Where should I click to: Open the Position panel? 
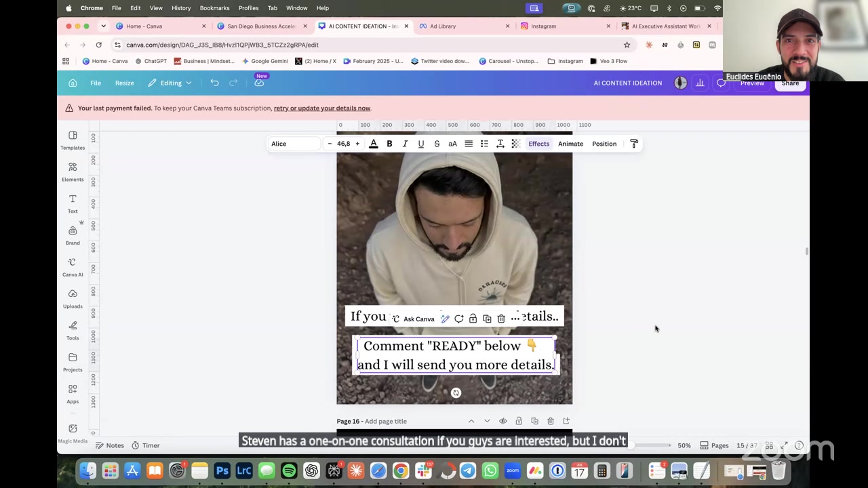[604, 144]
